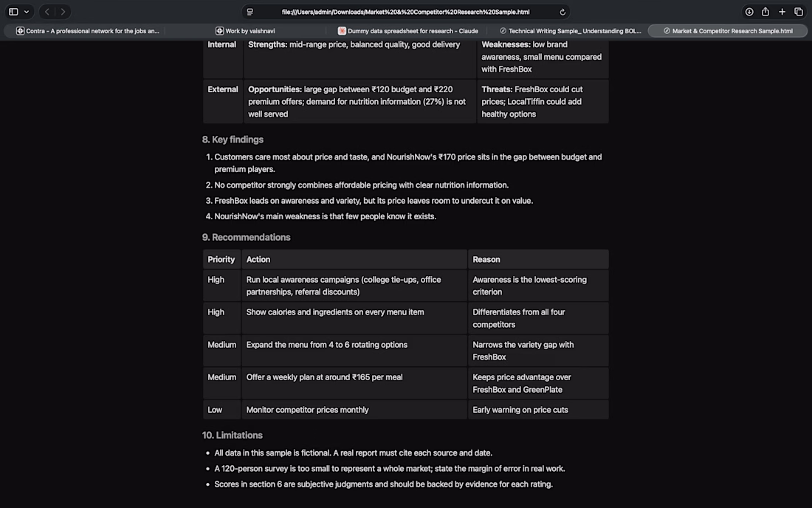Go forward to the next page
This screenshot has width=812, height=508.
(63, 12)
